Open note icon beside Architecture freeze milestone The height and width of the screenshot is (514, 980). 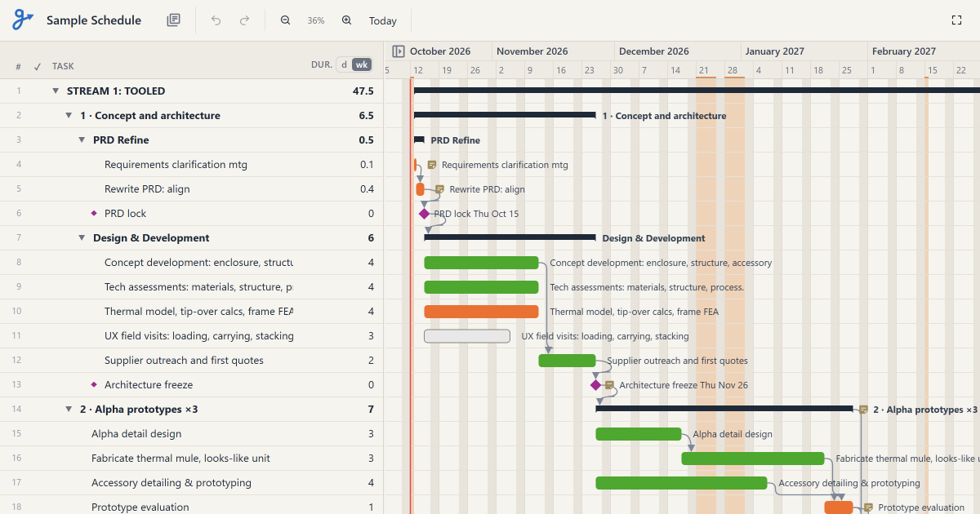609,385
